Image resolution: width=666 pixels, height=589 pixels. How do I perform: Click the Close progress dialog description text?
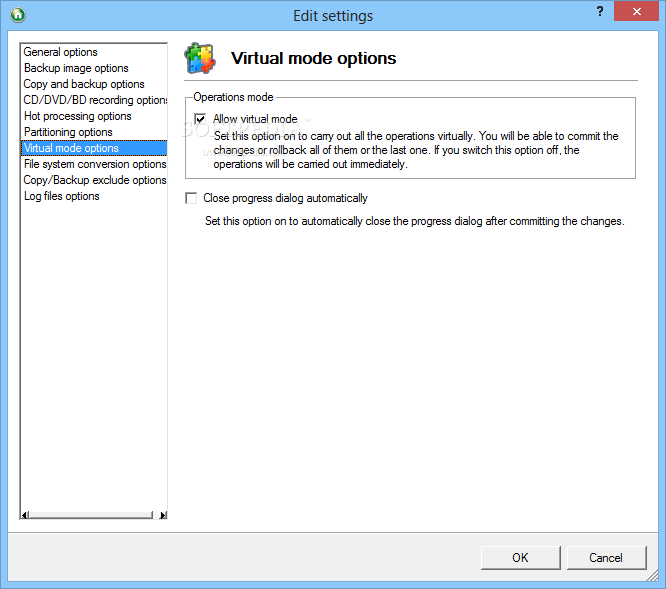(415, 221)
